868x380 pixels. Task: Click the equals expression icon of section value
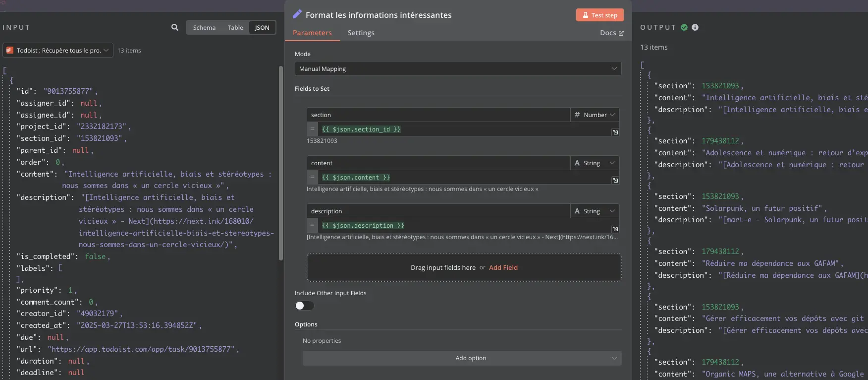pos(312,129)
